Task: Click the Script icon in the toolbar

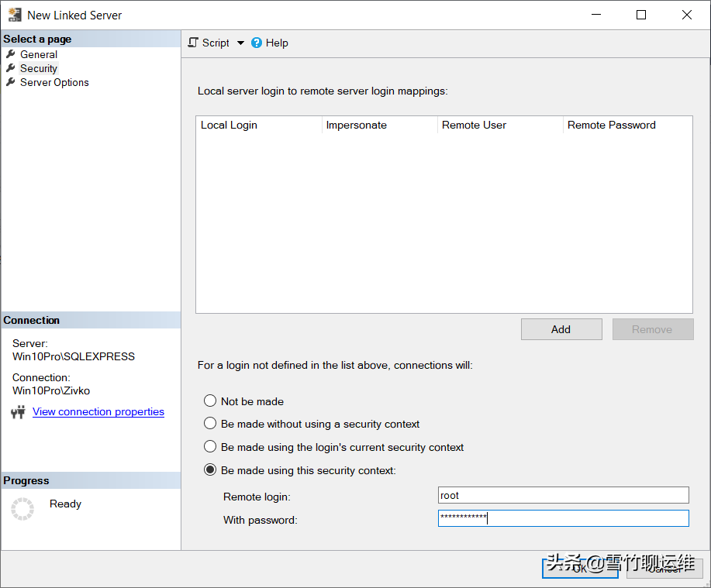Action: pyautogui.click(x=192, y=43)
